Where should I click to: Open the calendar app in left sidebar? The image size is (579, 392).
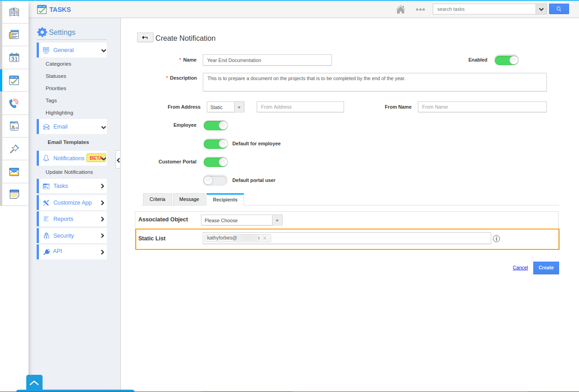point(14,57)
